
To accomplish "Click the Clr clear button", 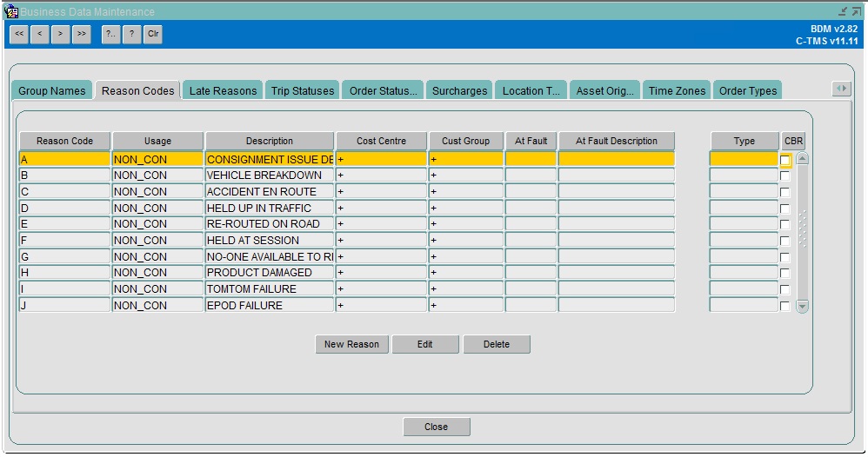I will 153,34.
